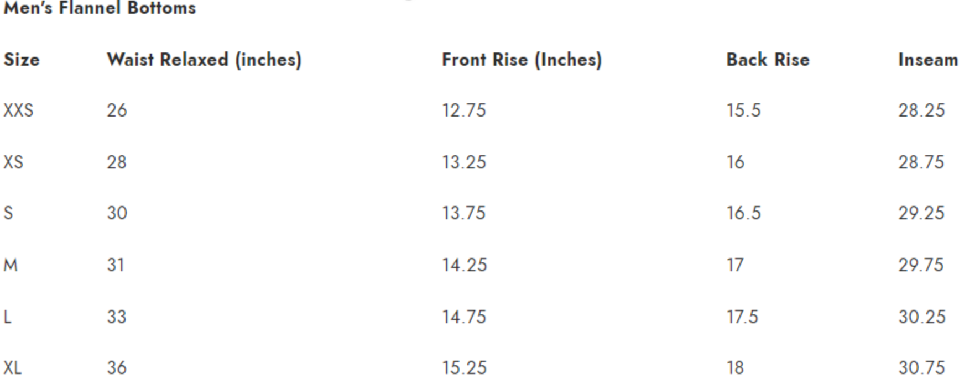The image size is (980, 390).
Task: Click the XL size row label
Action: [x=13, y=368]
